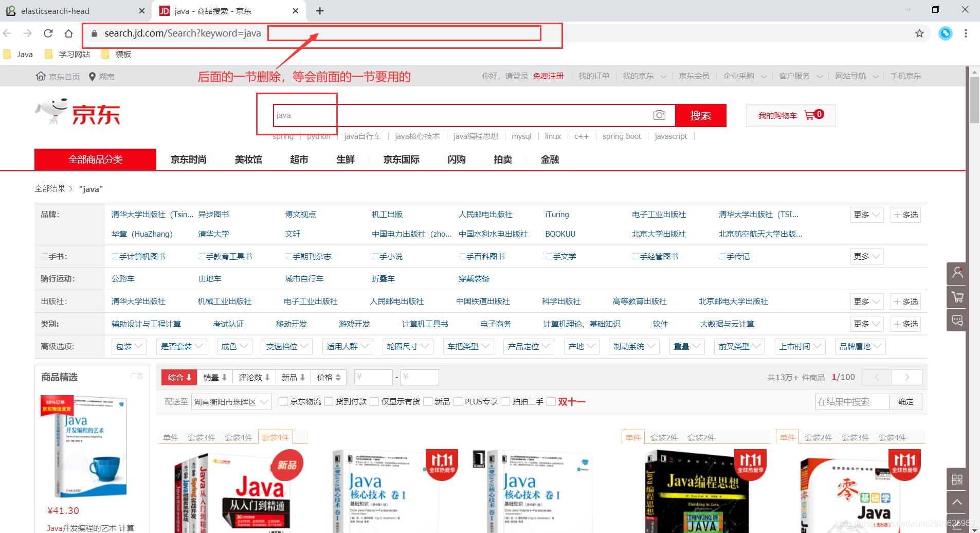The width and height of the screenshot is (980, 533).
Task: Open the sidebar shopping cart icon
Action: [x=957, y=297]
